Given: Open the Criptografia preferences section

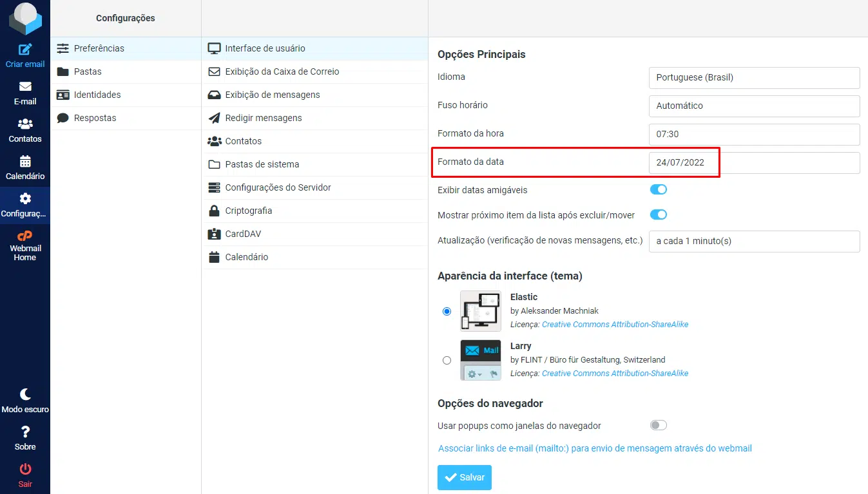Looking at the screenshot, I should pyautogui.click(x=248, y=211).
